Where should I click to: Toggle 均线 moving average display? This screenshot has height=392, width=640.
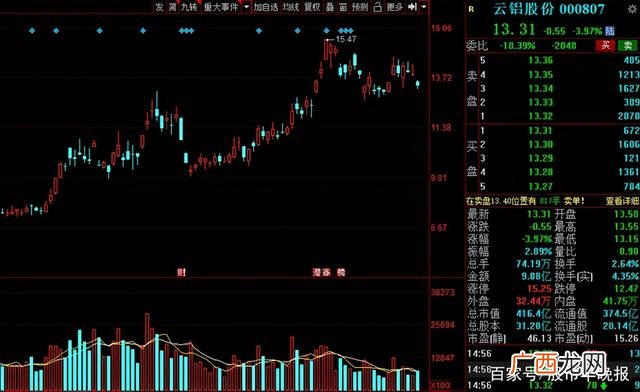pyautogui.click(x=291, y=7)
